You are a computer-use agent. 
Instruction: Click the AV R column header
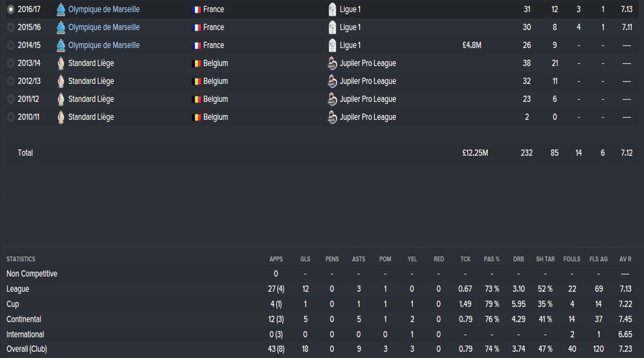coord(625,259)
